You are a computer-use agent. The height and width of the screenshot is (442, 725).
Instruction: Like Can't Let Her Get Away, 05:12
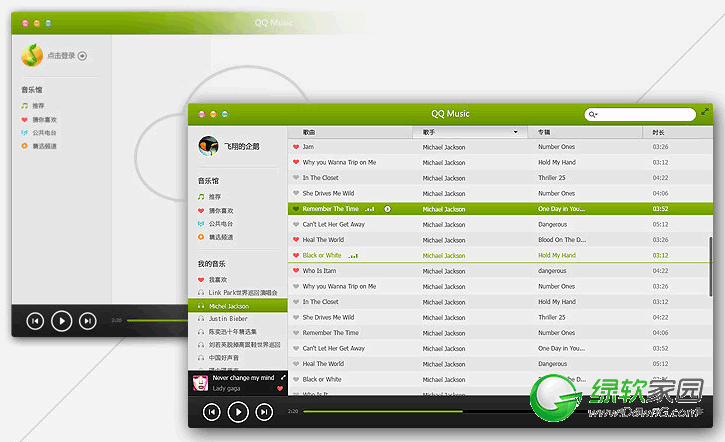296,224
